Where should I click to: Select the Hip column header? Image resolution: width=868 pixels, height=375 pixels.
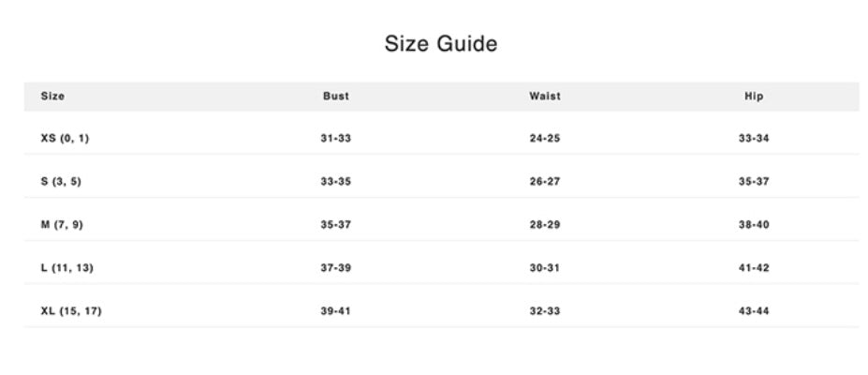[753, 96]
